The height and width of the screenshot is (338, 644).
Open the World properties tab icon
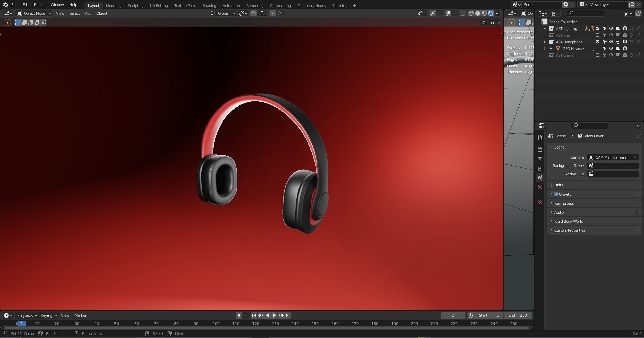pyautogui.click(x=540, y=187)
